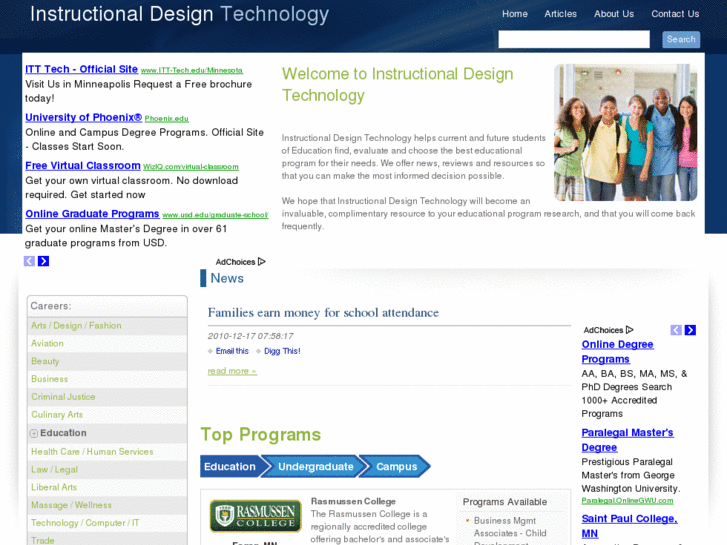Open Beauty careers category

(45, 361)
